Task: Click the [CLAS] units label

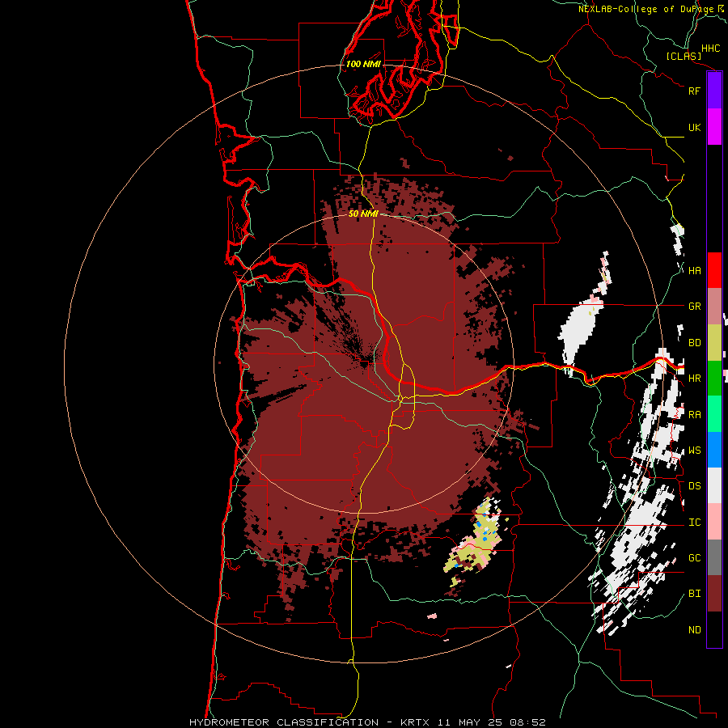Action: pos(684,57)
